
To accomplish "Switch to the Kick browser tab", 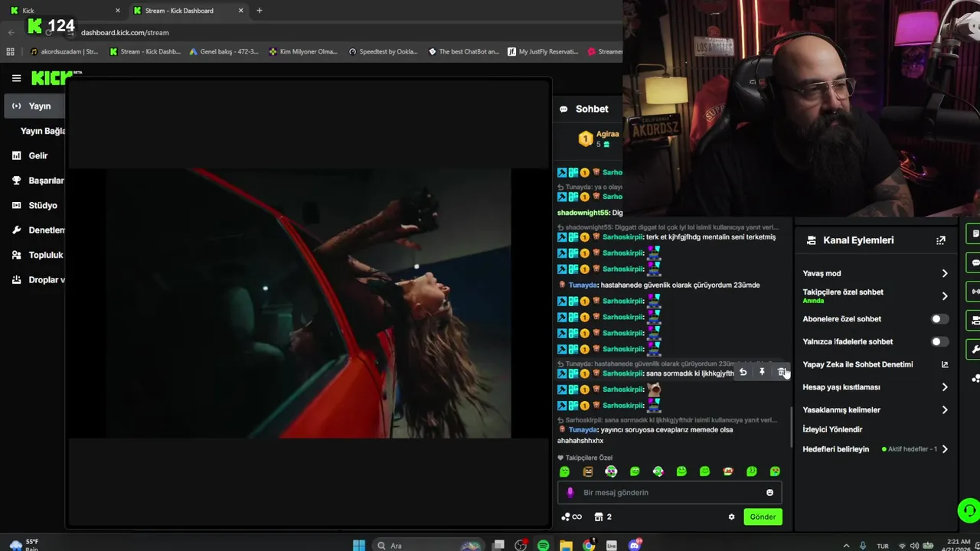I will [65, 11].
